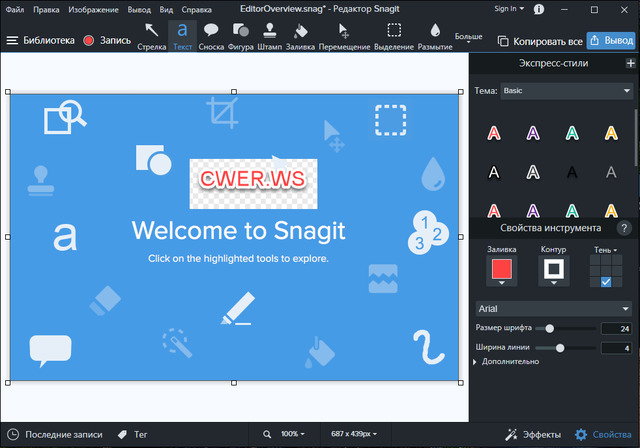Image resolution: width=640 pixels, height=448 pixels.
Task: Click the Размер шрифта value field
Action: 613,328
